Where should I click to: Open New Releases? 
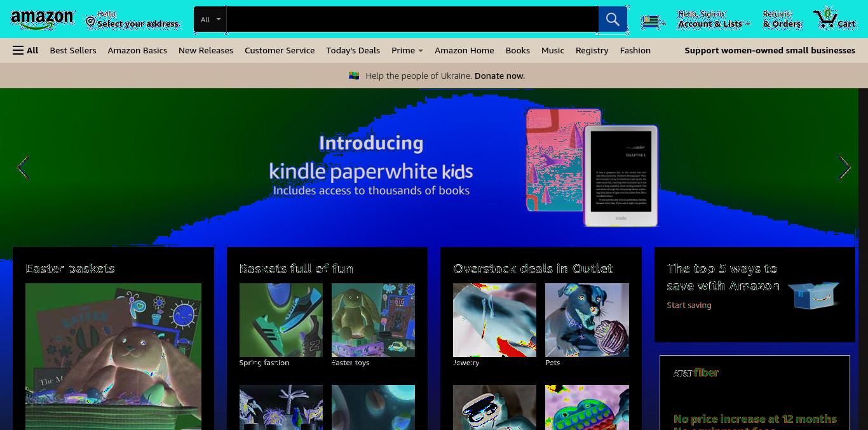pyautogui.click(x=206, y=50)
